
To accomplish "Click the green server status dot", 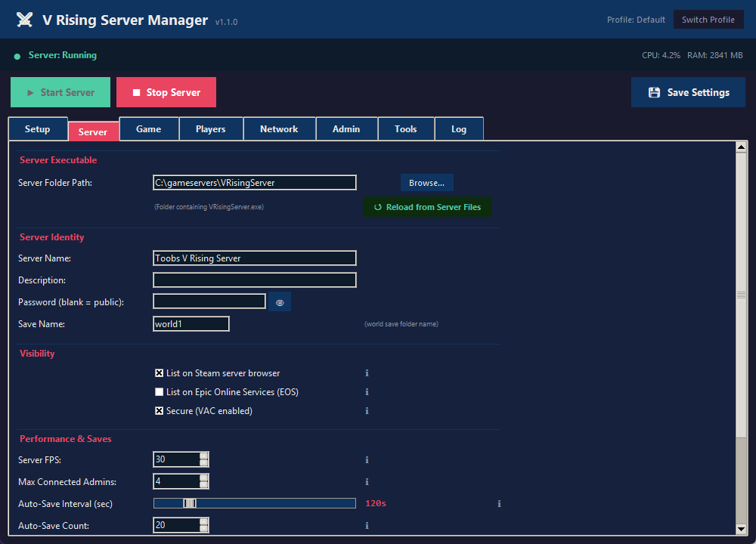I will click(x=17, y=57).
